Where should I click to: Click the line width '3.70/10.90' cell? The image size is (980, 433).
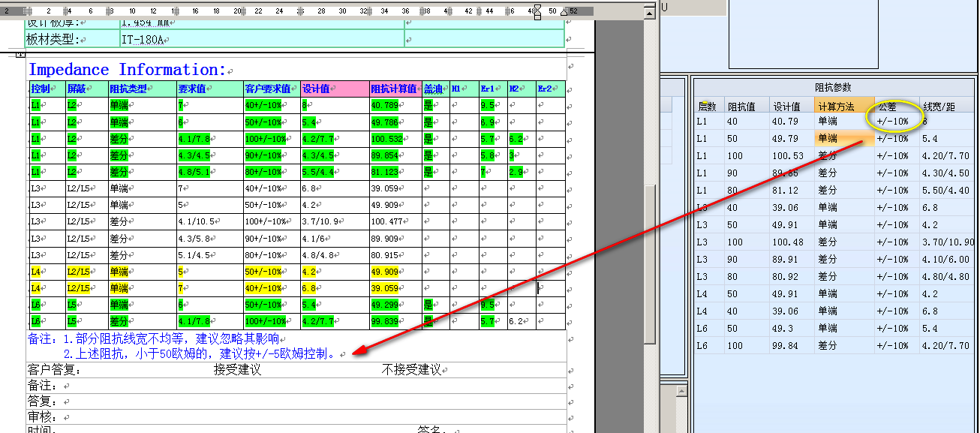tap(948, 242)
